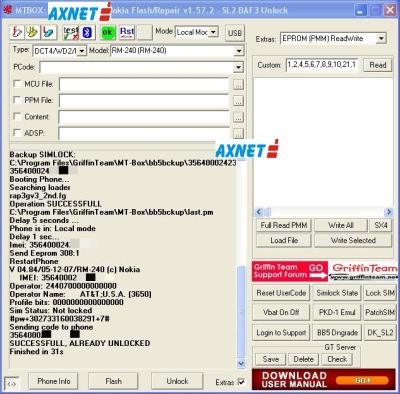400x394 pixels.
Task: Click the log line 'Sim Status: Not locked'
Action: pos(51,310)
